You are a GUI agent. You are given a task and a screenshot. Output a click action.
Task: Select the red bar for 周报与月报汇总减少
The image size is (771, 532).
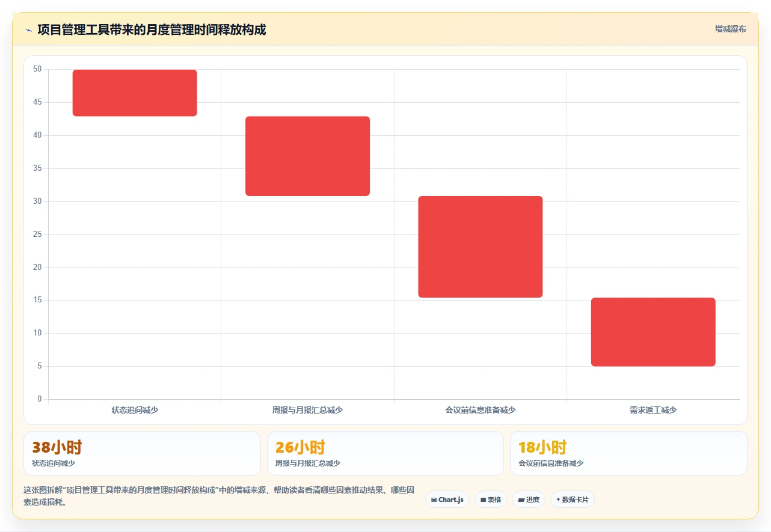coord(307,156)
